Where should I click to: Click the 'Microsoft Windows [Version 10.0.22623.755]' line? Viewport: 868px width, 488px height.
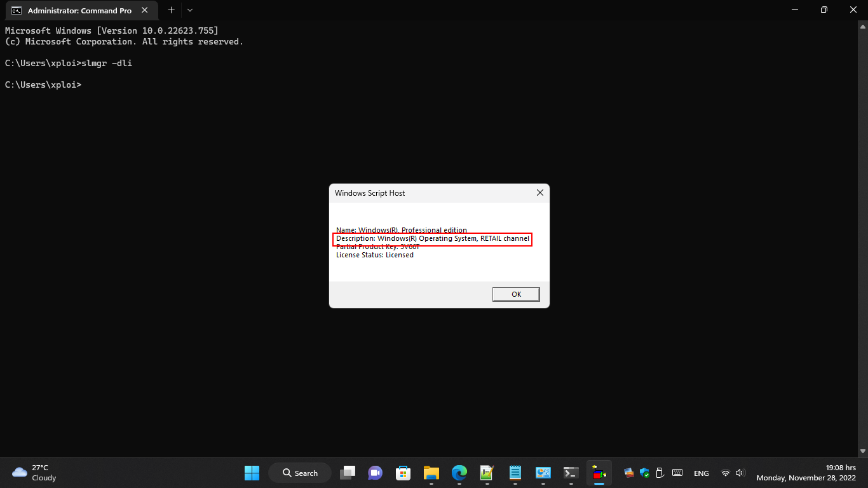(x=112, y=30)
